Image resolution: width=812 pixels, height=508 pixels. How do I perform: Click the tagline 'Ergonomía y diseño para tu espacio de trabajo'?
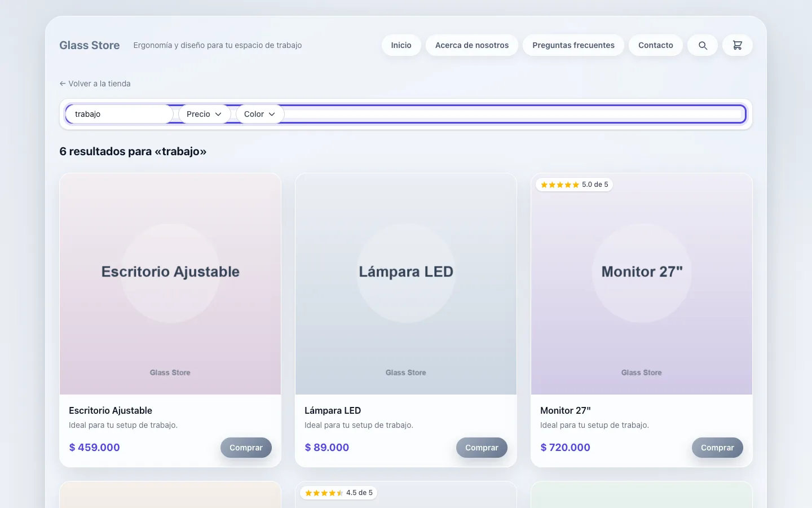(x=218, y=45)
